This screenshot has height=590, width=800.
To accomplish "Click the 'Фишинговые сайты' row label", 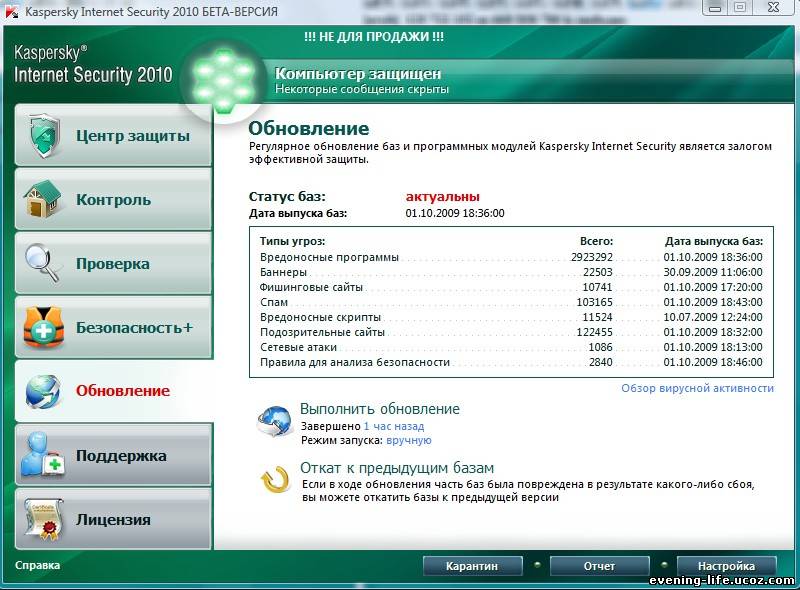I will [x=311, y=287].
